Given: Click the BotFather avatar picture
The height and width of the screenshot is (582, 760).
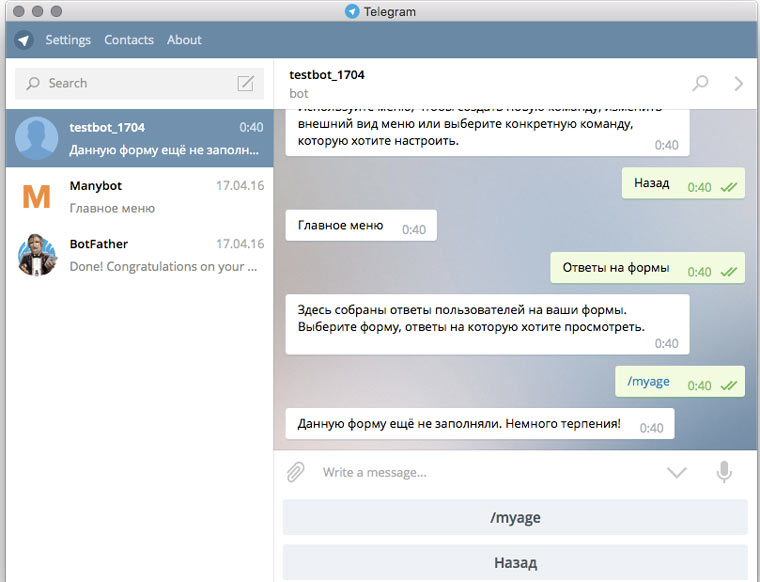Looking at the screenshot, I should point(37,254).
